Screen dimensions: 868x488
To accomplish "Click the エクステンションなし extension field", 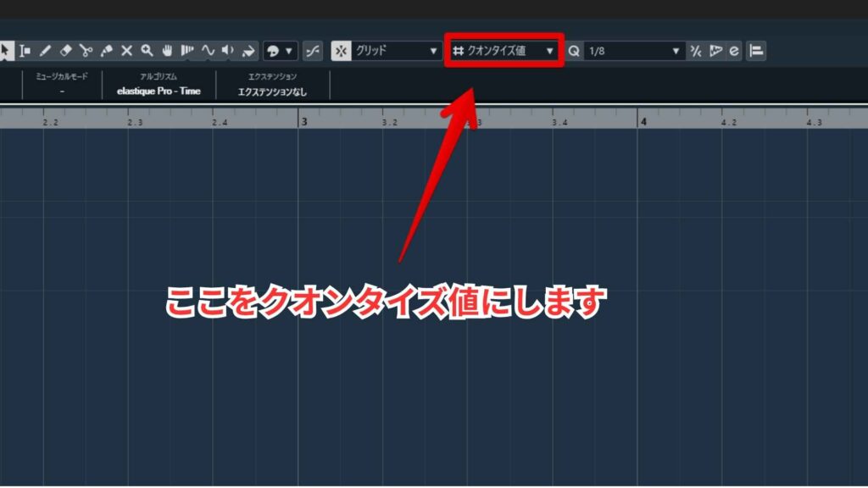I will coord(272,91).
